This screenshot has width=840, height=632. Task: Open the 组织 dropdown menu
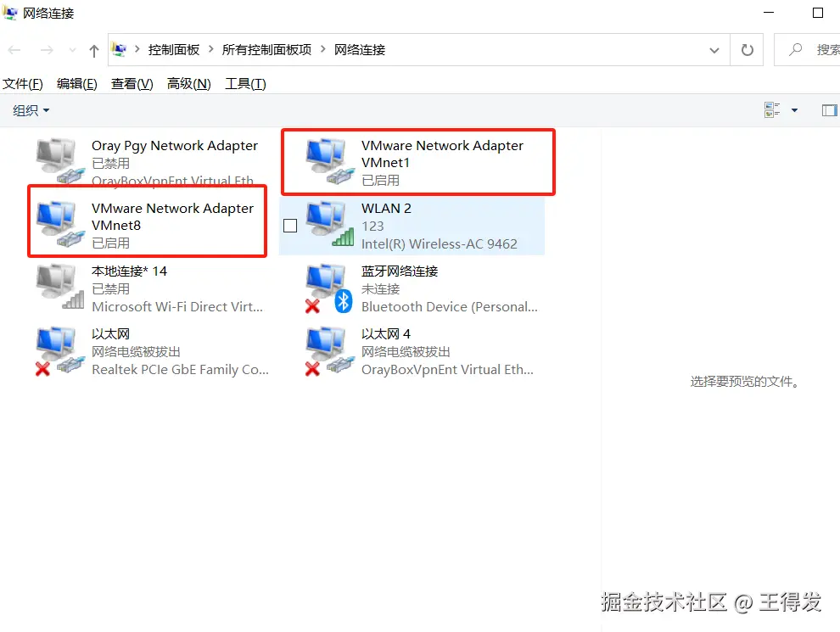[x=31, y=110]
